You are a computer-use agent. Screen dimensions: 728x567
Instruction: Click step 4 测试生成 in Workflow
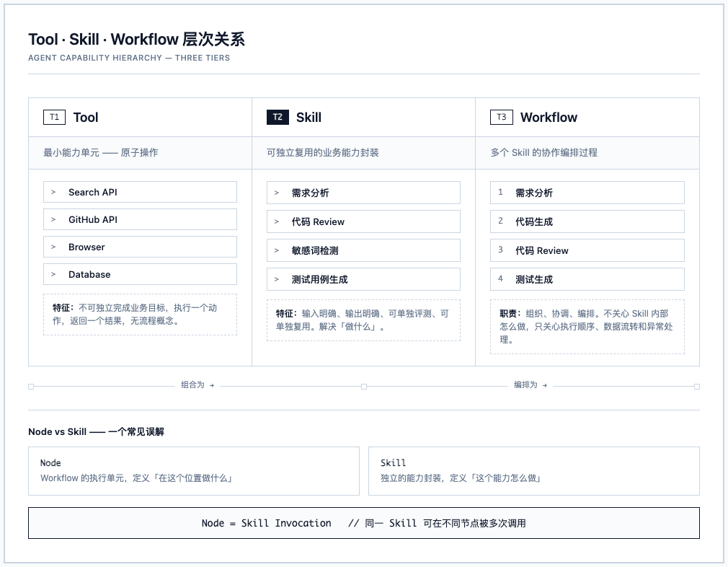pyautogui.click(x=587, y=279)
